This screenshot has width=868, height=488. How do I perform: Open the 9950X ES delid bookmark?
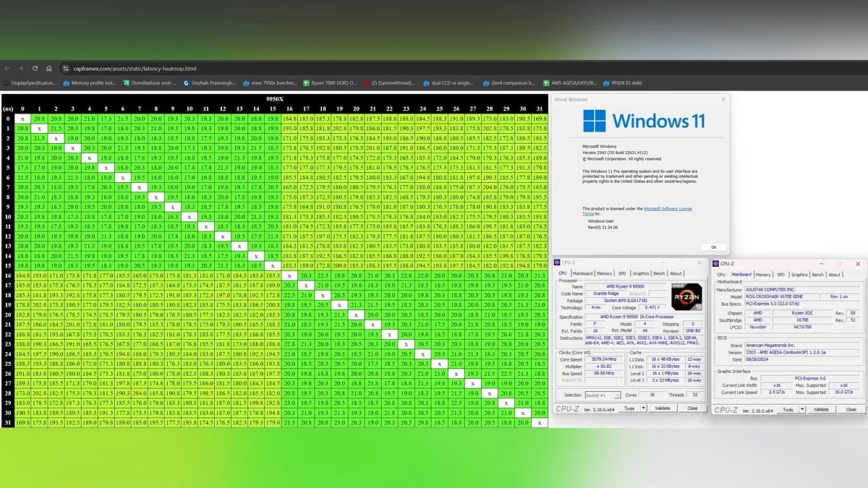[623, 82]
